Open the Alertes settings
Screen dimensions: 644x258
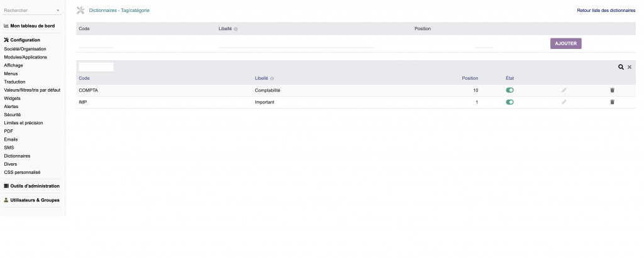point(11,107)
